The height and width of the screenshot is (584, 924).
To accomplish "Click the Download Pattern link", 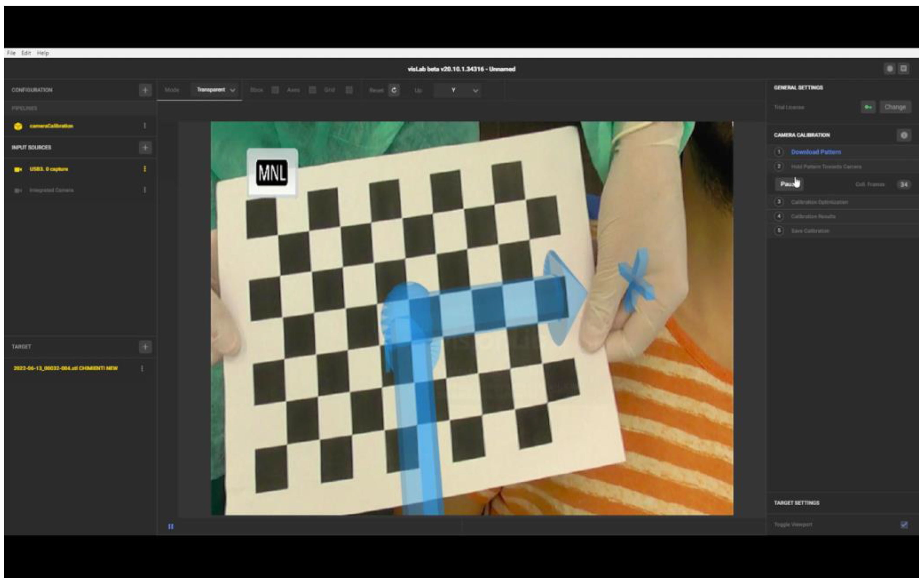I will tap(816, 152).
